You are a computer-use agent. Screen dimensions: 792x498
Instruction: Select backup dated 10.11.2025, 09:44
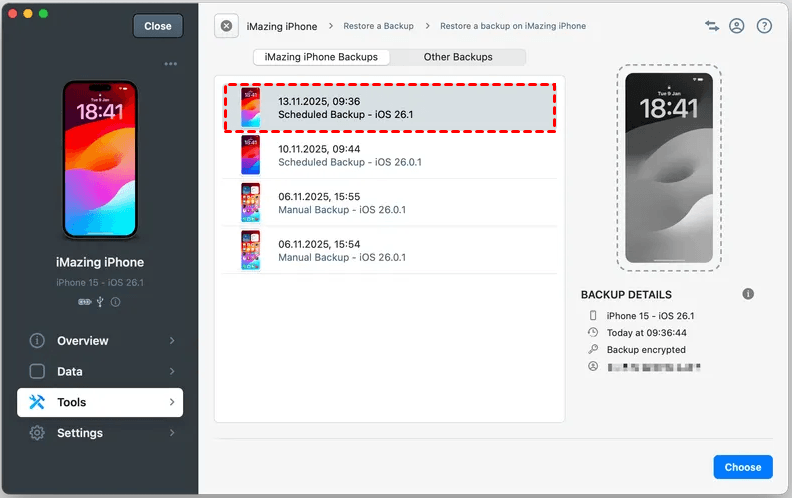pos(390,155)
